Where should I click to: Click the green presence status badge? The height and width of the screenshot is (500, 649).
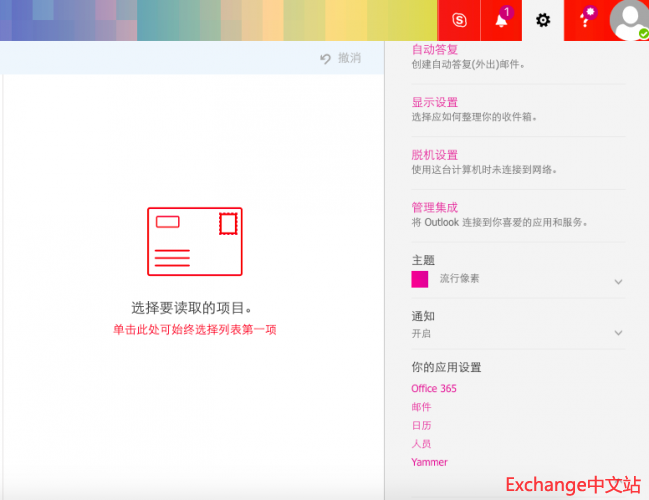coord(643,34)
